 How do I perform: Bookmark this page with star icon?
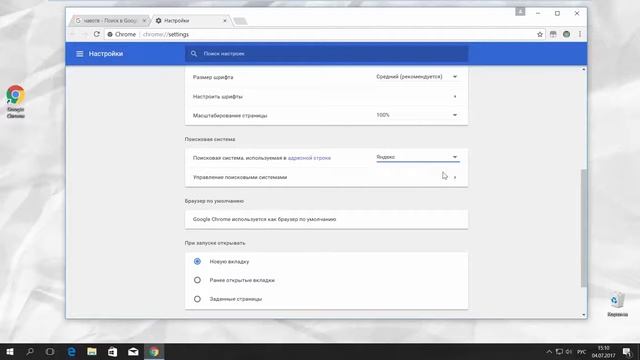(x=540, y=35)
